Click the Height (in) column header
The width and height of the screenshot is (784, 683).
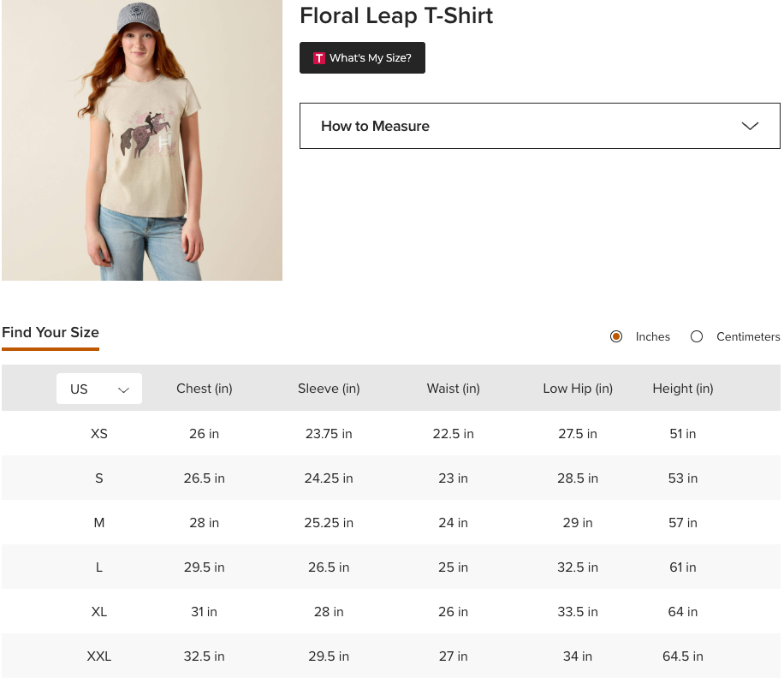point(683,389)
